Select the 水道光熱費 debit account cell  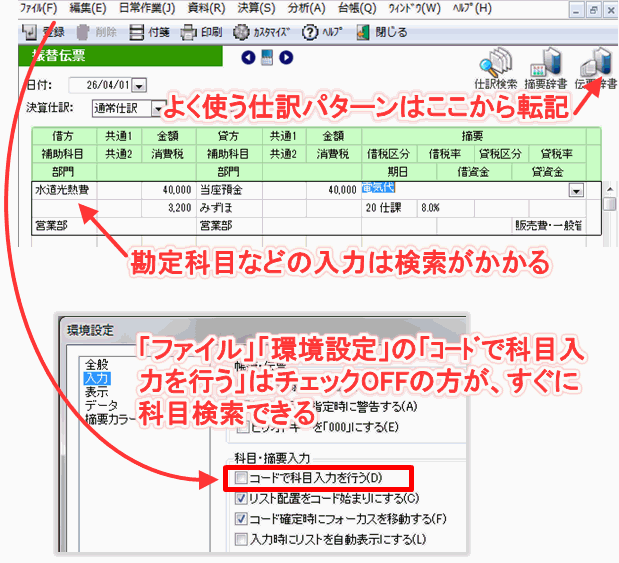64,190
